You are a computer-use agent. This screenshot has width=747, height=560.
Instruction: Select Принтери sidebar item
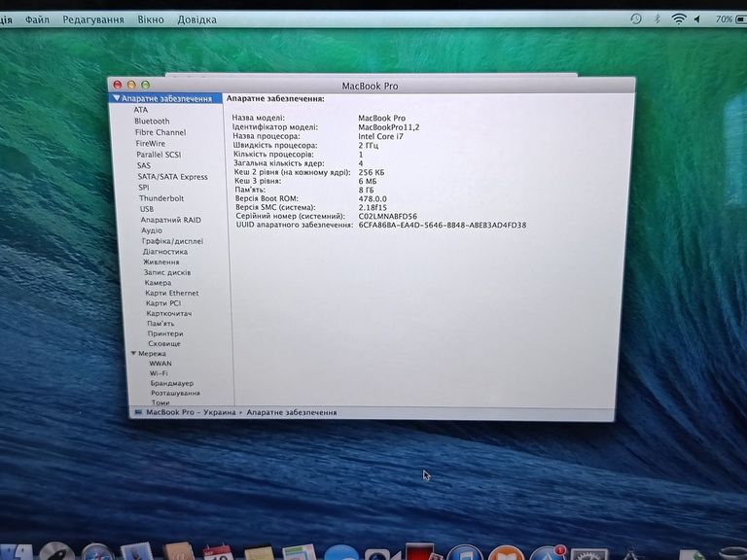[x=165, y=333]
